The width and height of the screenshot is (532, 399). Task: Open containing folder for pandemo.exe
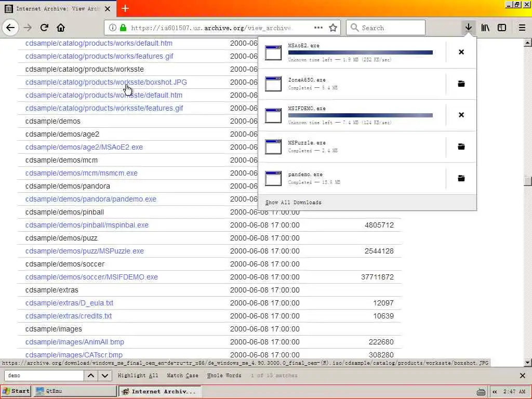(461, 178)
